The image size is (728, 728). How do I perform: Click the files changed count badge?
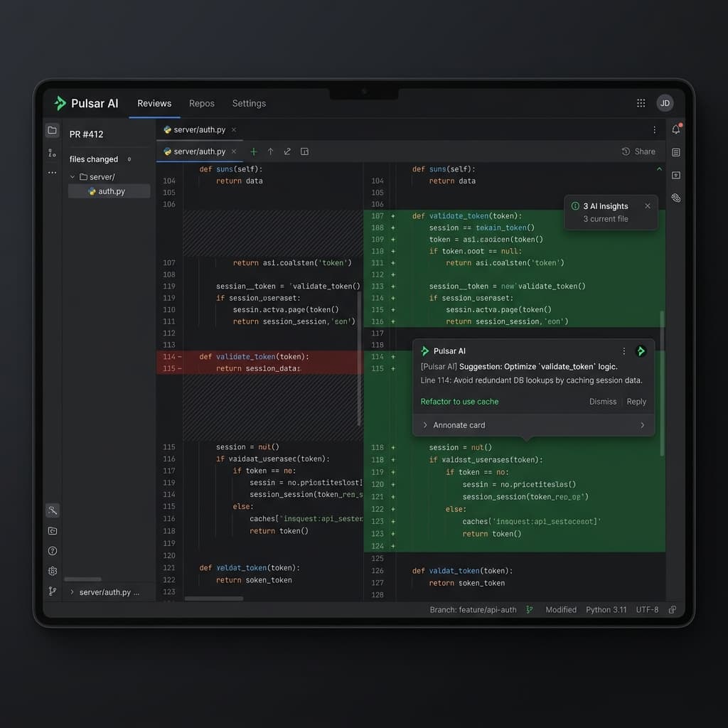[x=129, y=159]
